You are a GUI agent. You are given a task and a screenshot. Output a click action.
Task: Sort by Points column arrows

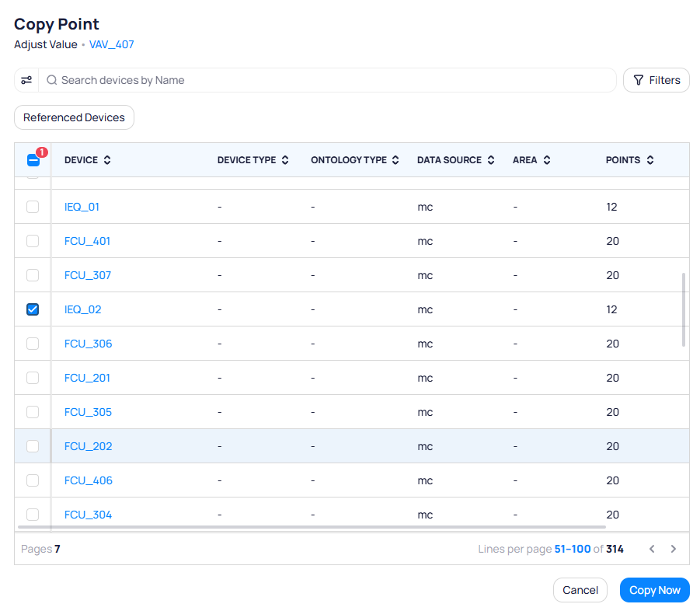coord(650,160)
